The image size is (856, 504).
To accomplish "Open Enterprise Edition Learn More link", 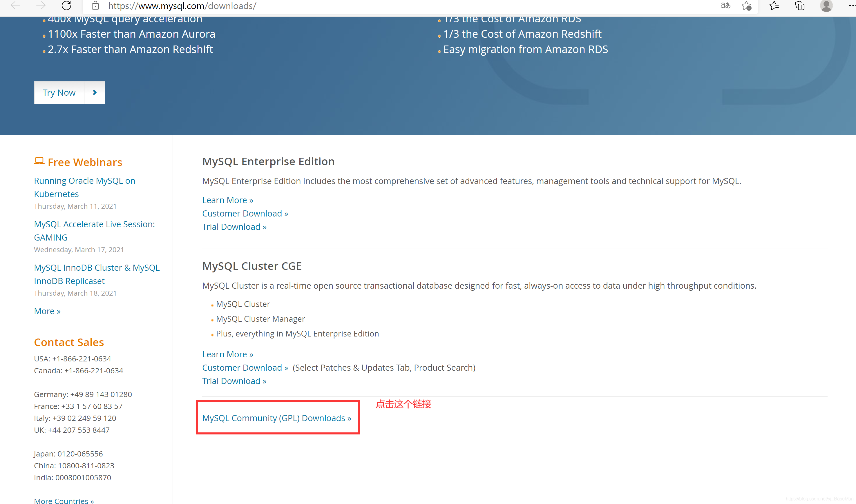I will [x=228, y=200].
